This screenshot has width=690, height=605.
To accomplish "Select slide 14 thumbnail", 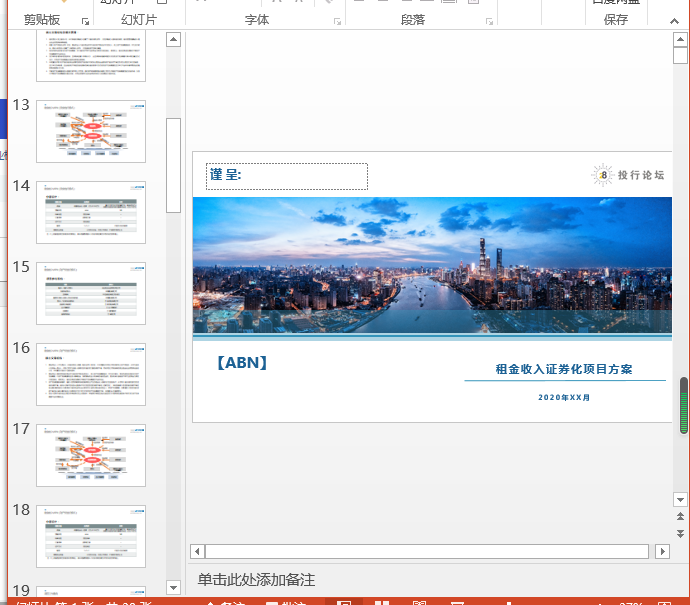I will point(91,213).
